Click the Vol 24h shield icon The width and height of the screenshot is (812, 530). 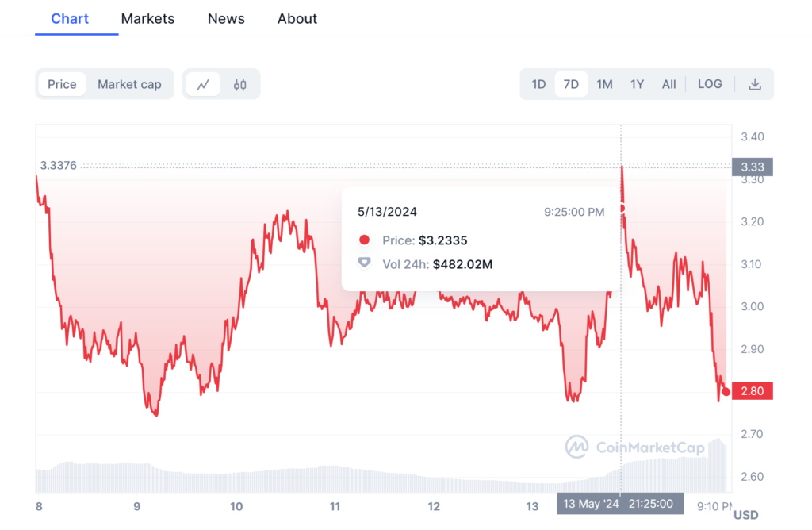pos(364,263)
